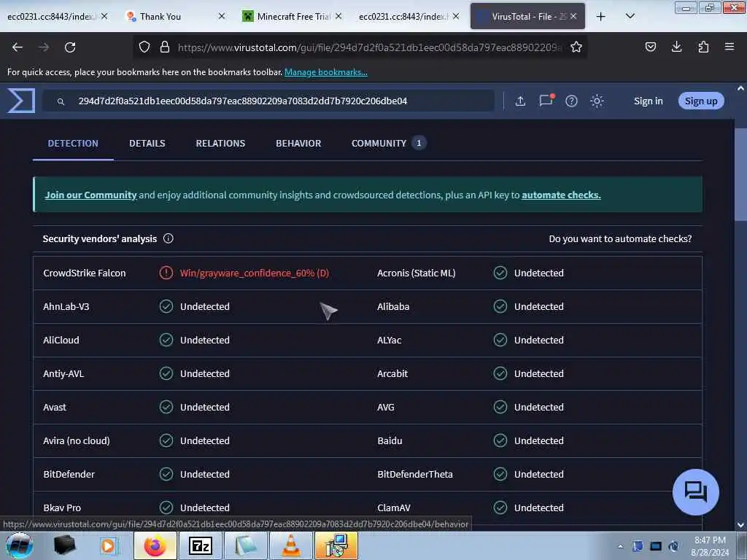This screenshot has height=560, width=747.
Task: Switch to the DETAILS tab
Action: [x=147, y=144]
